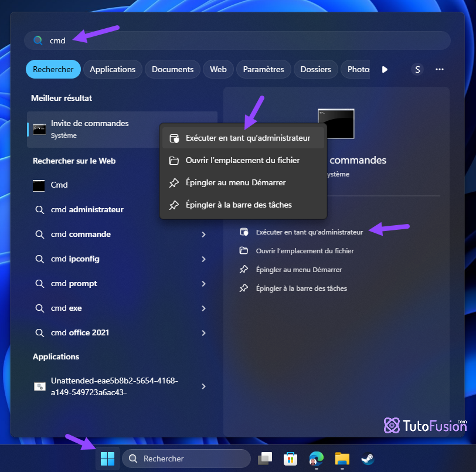Screen dimensions: 476x472
Task: Open Task View from the taskbar
Action: (x=265, y=459)
